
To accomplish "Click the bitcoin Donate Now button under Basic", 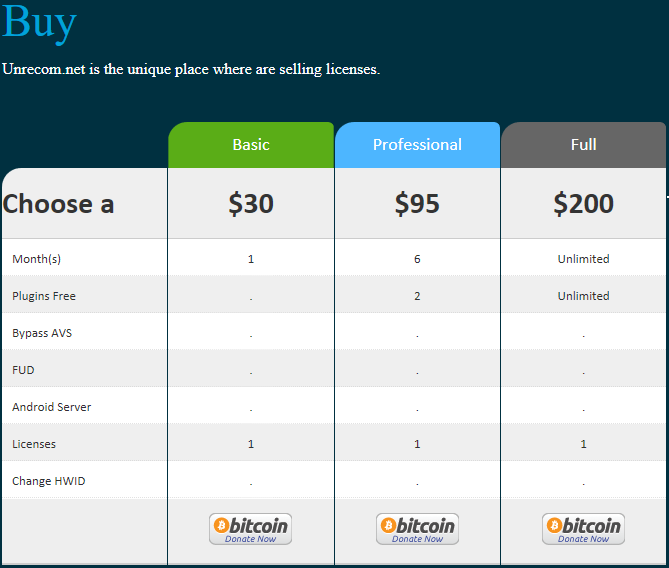I will point(250,529).
